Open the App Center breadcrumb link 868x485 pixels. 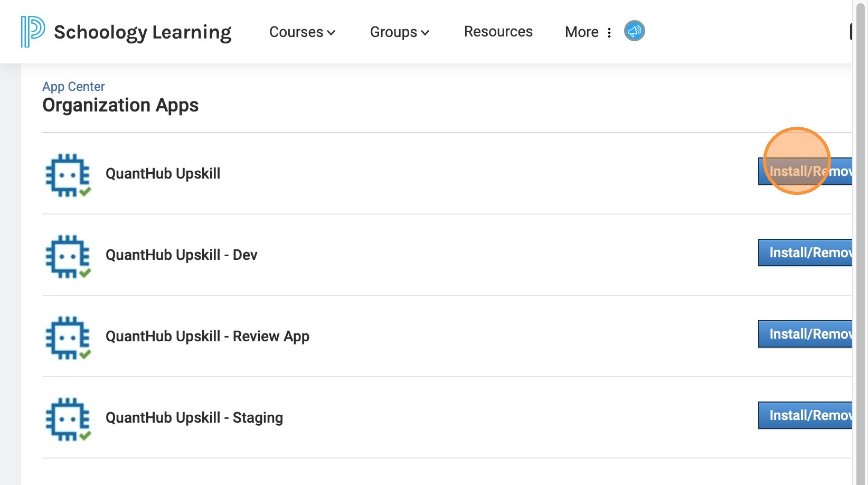pos(73,87)
